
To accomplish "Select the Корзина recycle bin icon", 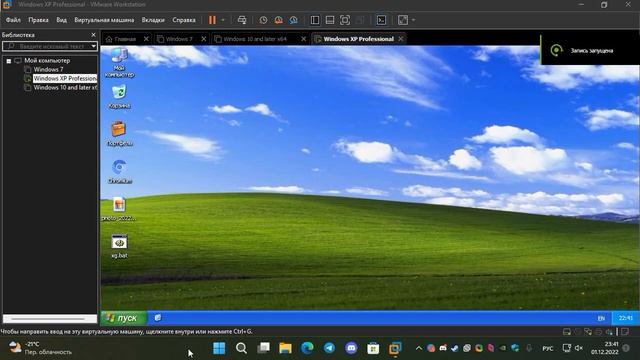I will [x=119, y=96].
